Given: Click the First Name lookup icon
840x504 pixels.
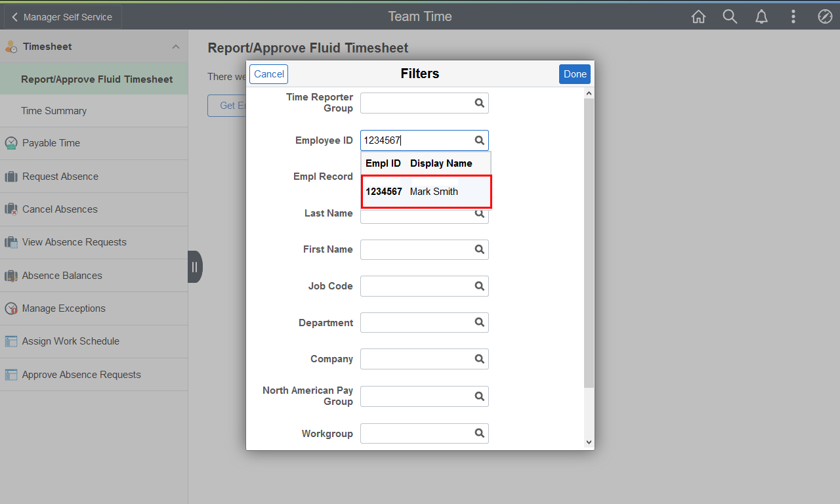Looking at the screenshot, I should (480, 249).
